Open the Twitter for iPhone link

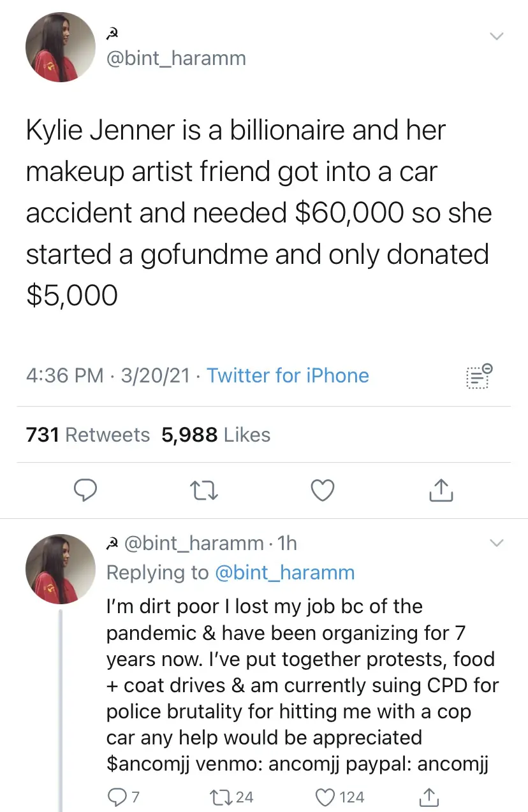288,375
